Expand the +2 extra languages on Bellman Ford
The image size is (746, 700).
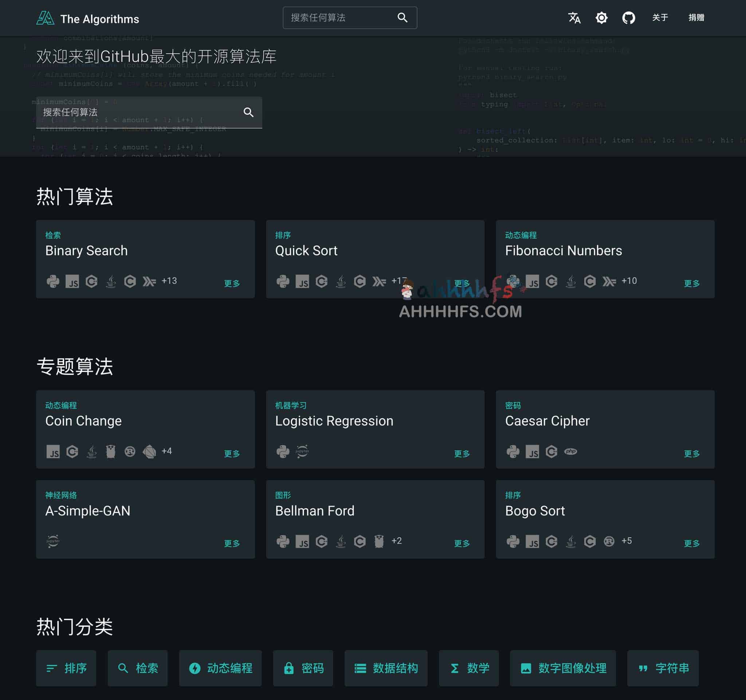click(x=397, y=541)
